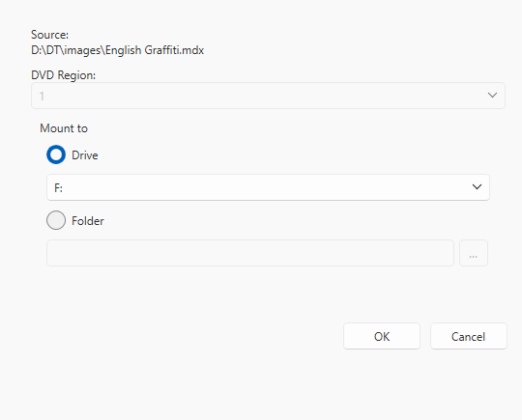Click the "English Graffiti.mdx" filename text
522x420 pixels.
click(155, 50)
